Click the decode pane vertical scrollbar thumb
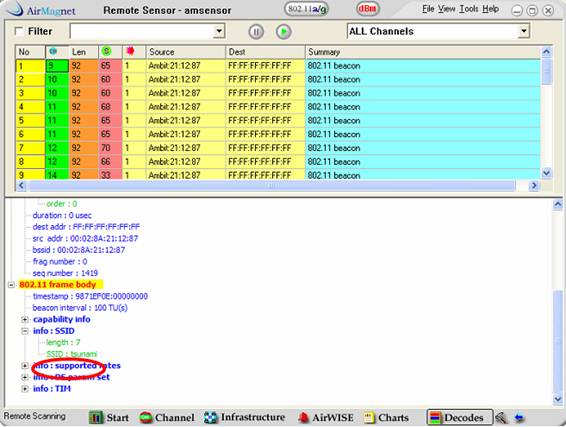Image resolution: width=566 pixels, height=427 pixels. [x=558, y=341]
